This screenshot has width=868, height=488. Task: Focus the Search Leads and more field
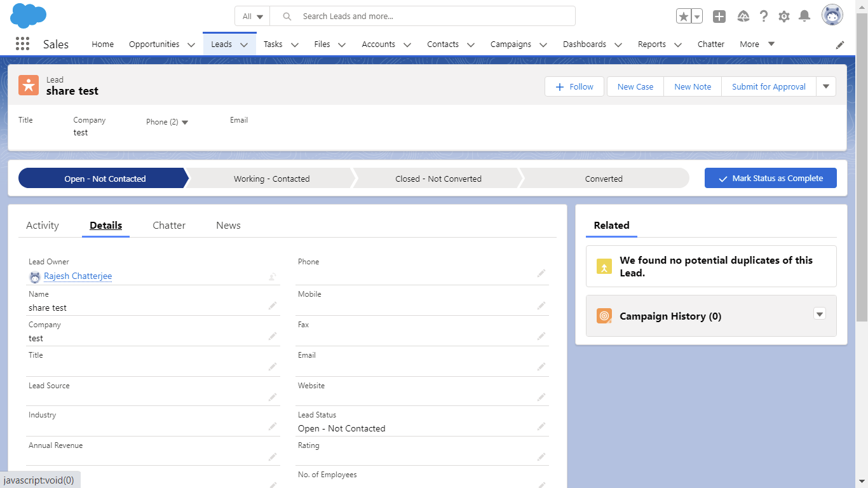pos(423,17)
